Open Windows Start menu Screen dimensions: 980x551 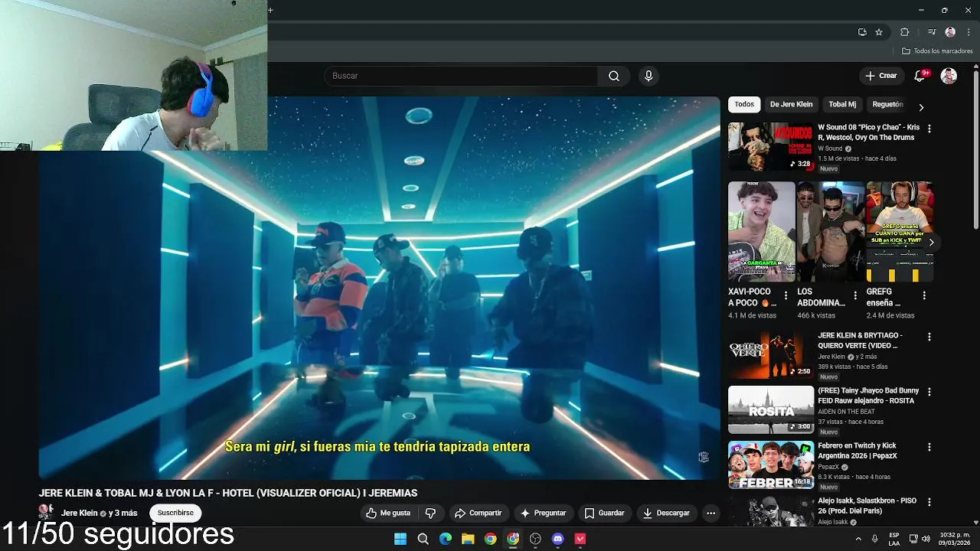coord(400,539)
